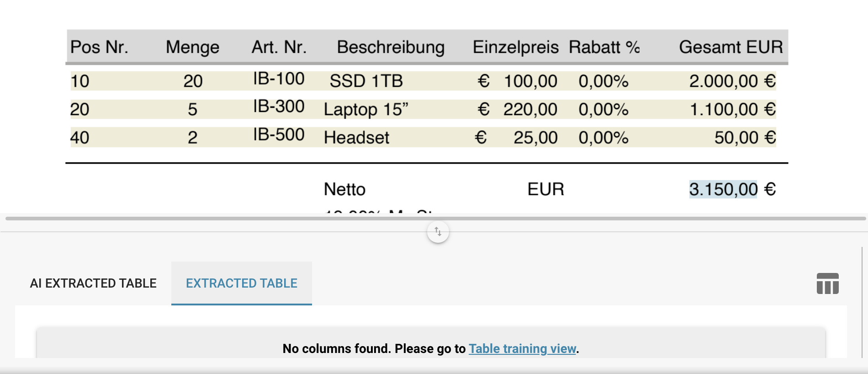Select the Extracted Table tab
This screenshot has height=374, width=868.
241,283
